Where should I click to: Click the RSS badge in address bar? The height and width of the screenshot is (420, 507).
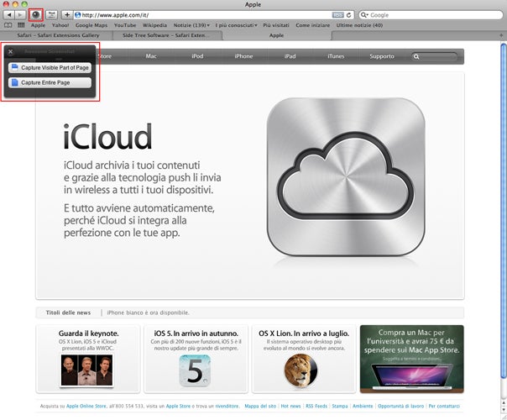point(337,15)
